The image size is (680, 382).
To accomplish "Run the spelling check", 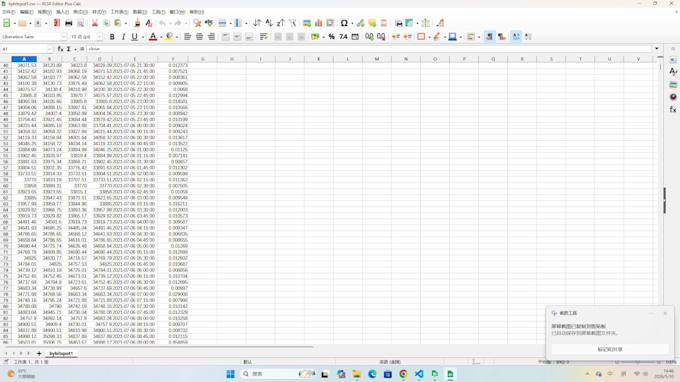I will [209, 23].
